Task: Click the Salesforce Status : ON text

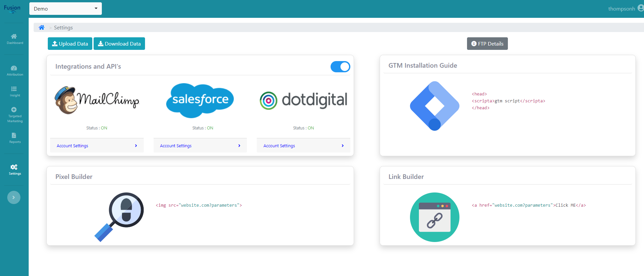Action: (x=203, y=128)
